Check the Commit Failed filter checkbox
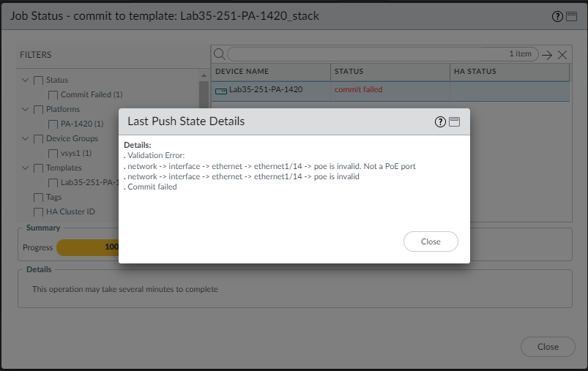 [x=53, y=94]
